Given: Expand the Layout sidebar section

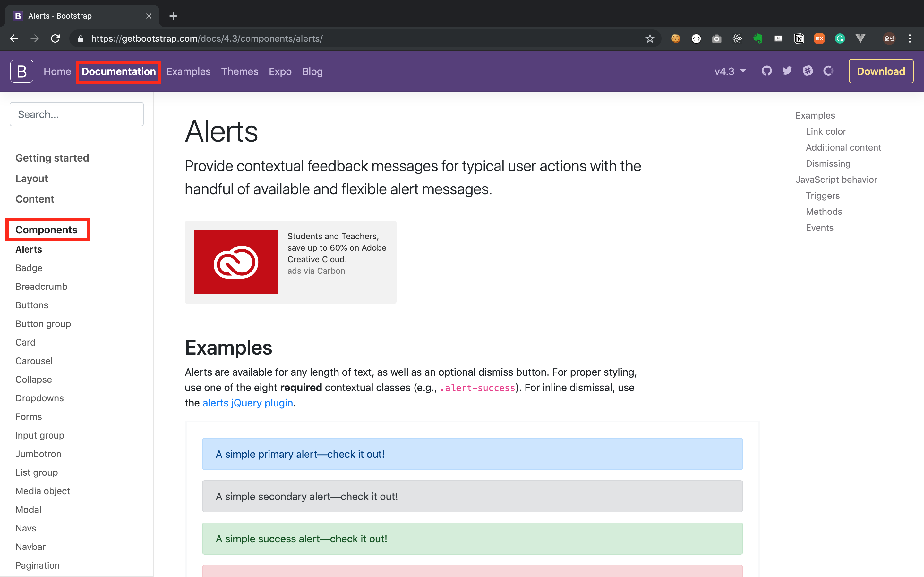Looking at the screenshot, I should pos(32,179).
